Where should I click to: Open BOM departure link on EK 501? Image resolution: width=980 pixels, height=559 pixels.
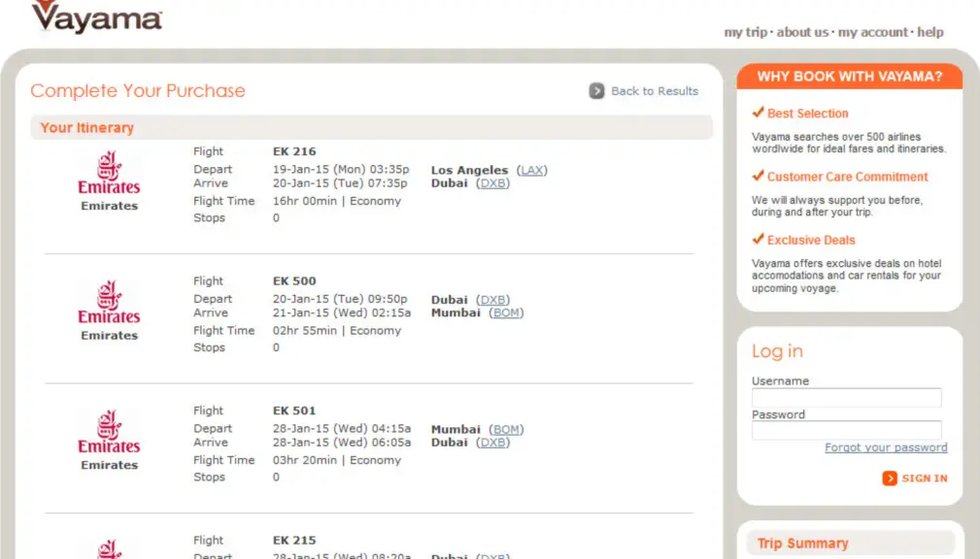point(506,430)
